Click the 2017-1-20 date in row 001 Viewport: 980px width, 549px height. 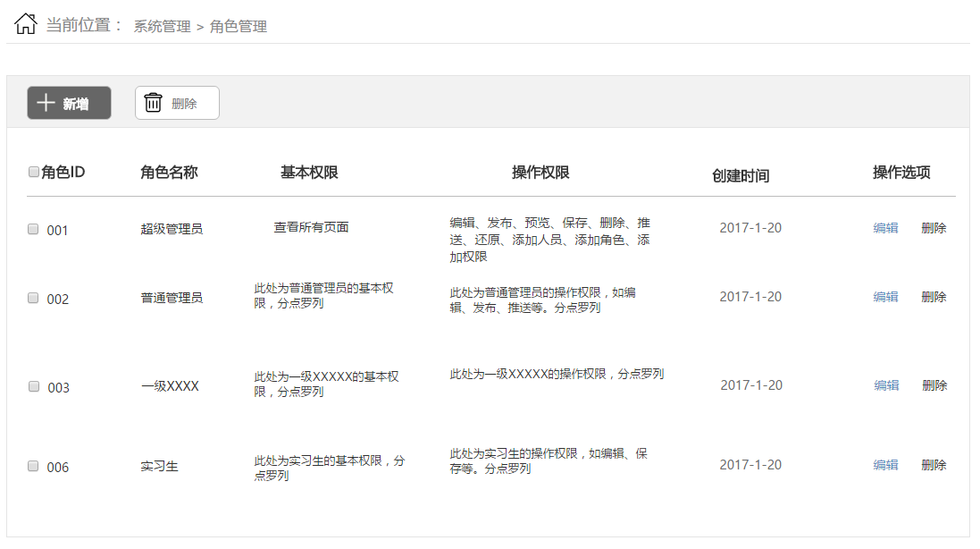tap(750, 228)
